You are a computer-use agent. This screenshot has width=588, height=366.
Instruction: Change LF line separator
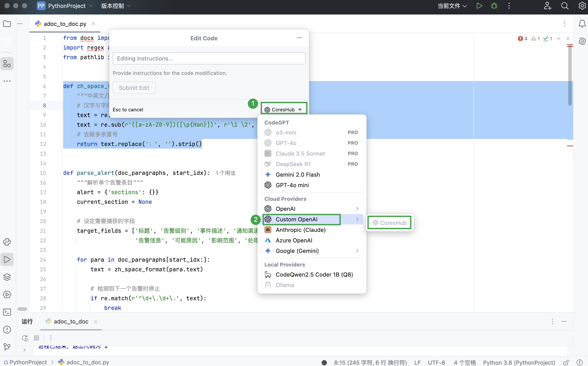[417, 362]
